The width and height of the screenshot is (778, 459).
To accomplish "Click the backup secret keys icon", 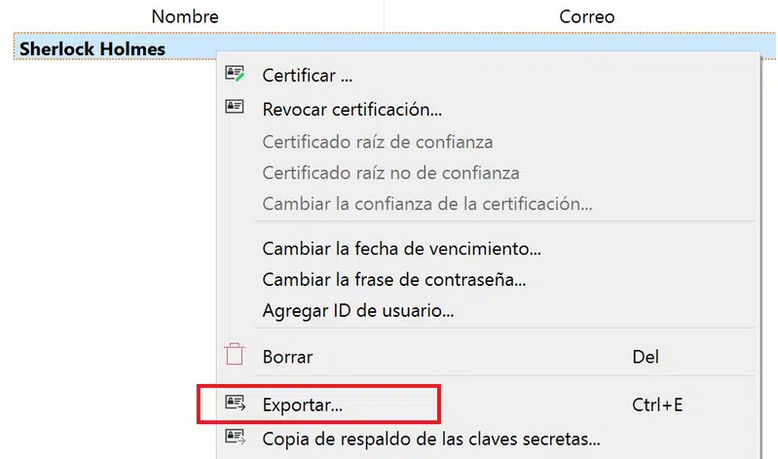I will pos(235,437).
